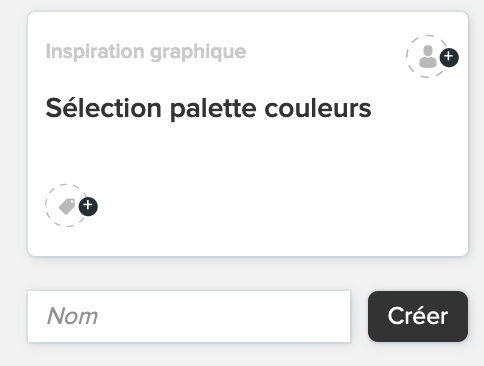Create a new item using Créer
This screenshot has width=484, height=366.
pos(418,316)
